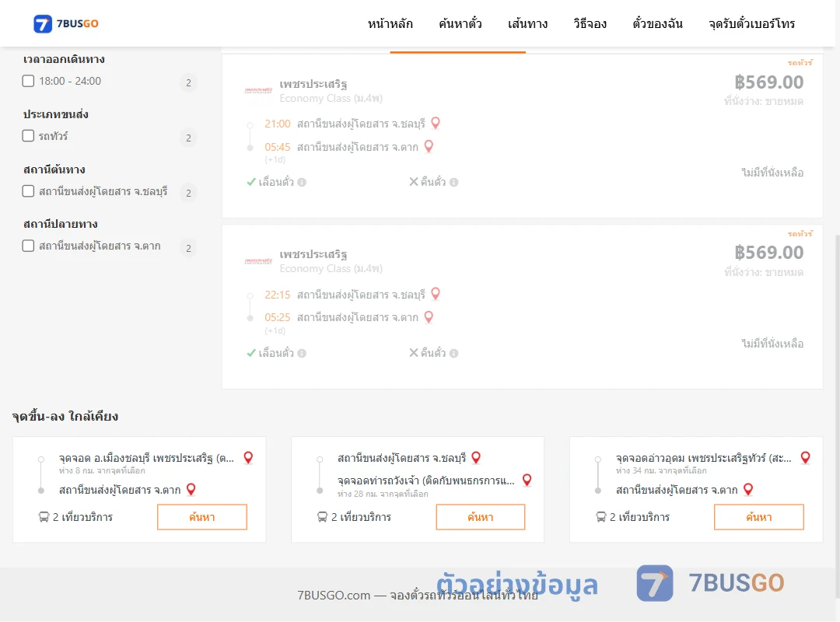Open map pin for Chonburi station in middle nearby card
The height and width of the screenshot is (622, 840).
[x=476, y=457]
